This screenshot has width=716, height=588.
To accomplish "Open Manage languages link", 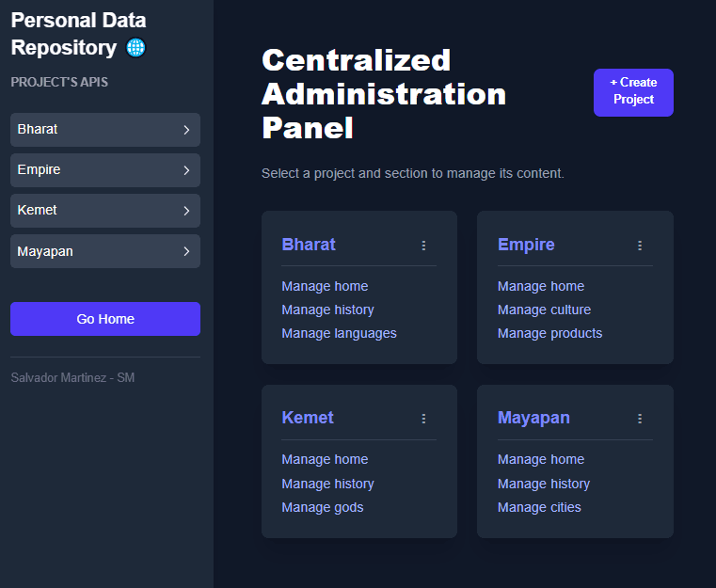I will (339, 334).
